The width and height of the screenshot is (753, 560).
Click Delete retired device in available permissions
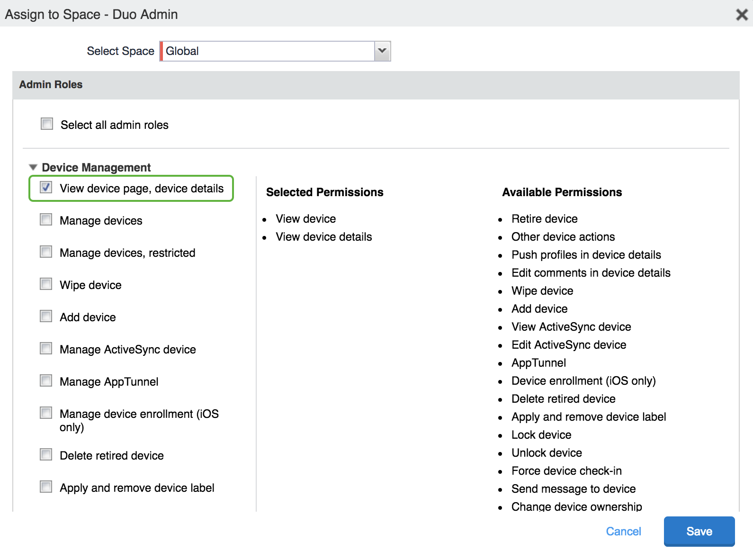(563, 399)
